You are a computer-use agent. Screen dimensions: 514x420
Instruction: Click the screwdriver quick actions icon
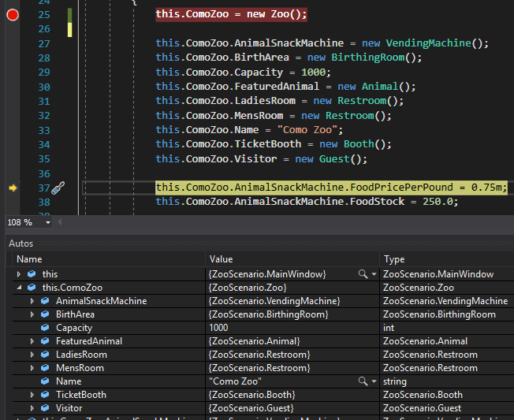(x=58, y=188)
